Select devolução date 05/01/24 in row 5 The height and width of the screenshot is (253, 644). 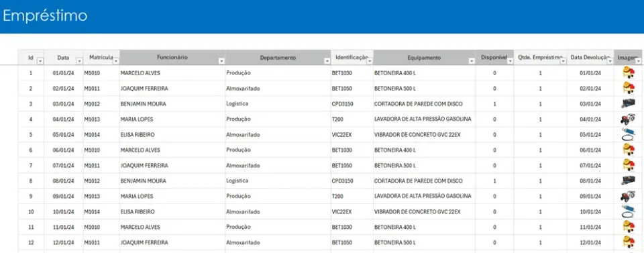(x=590, y=135)
